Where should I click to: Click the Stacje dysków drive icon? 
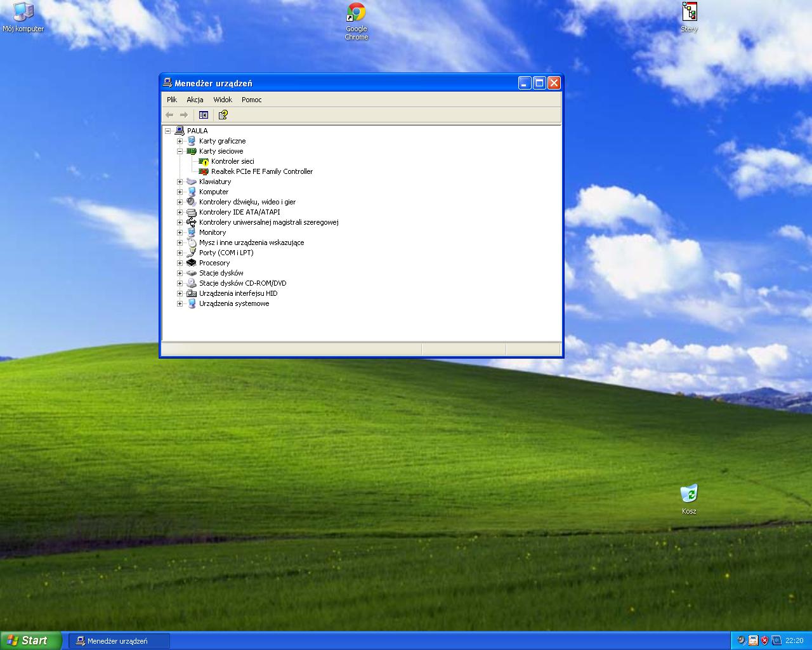[x=192, y=273]
